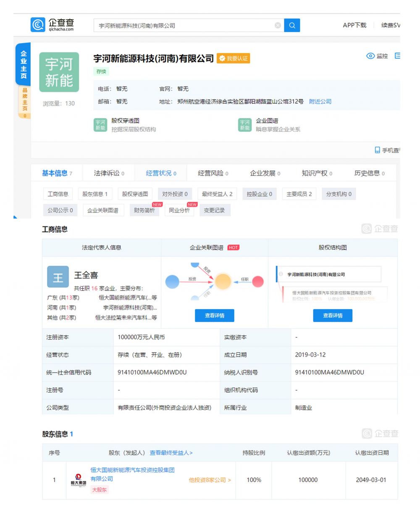Click the 王 legal representative avatar
This screenshot has height=510, width=420.
pos(58,277)
